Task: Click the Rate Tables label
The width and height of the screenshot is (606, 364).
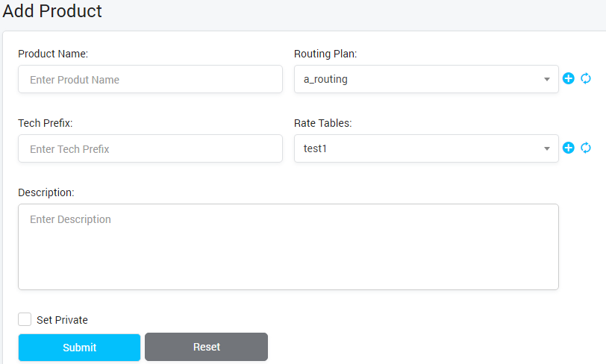Action: pos(322,123)
